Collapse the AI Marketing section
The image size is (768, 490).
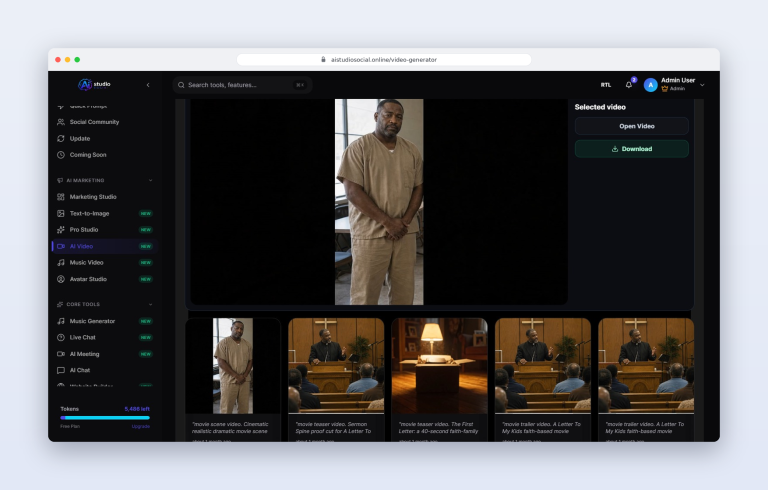coord(150,180)
